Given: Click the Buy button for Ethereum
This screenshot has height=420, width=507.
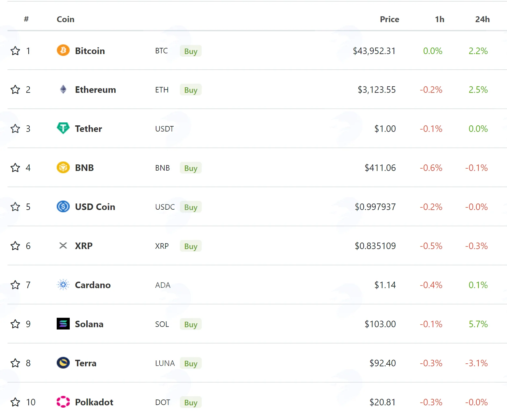Looking at the screenshot, I should click(191, 90).
